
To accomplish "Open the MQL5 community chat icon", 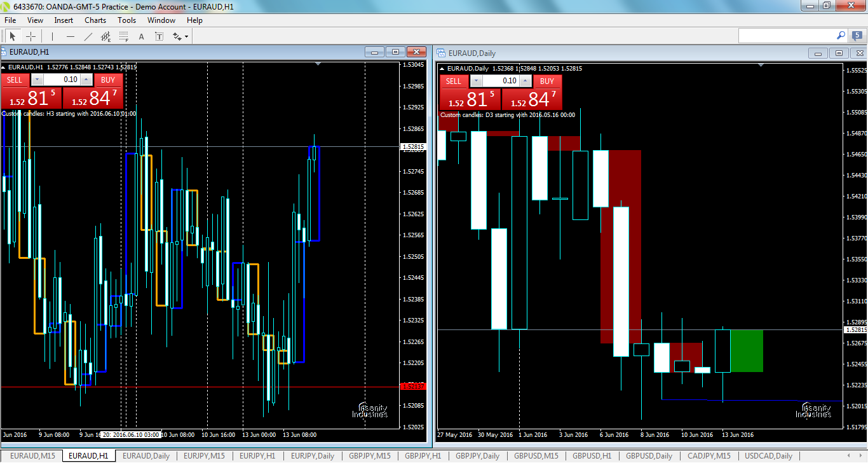I will coord(855,36).
